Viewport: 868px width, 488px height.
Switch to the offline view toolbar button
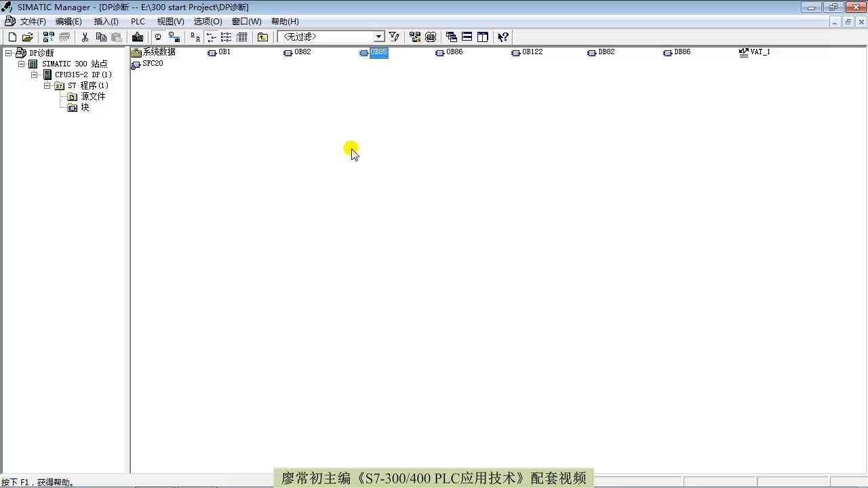[158, 37]
